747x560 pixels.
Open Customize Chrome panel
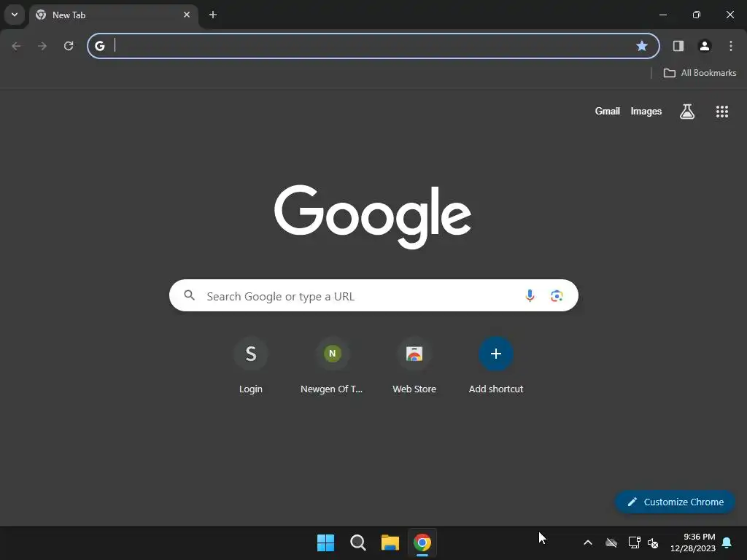point(675,502)
